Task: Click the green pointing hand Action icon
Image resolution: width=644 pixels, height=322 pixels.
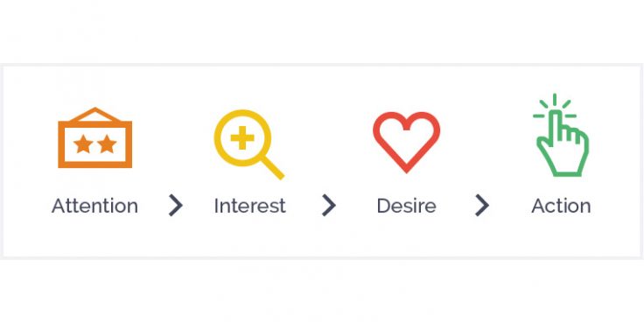Action: pyautogui.click(x=561, y=136)
